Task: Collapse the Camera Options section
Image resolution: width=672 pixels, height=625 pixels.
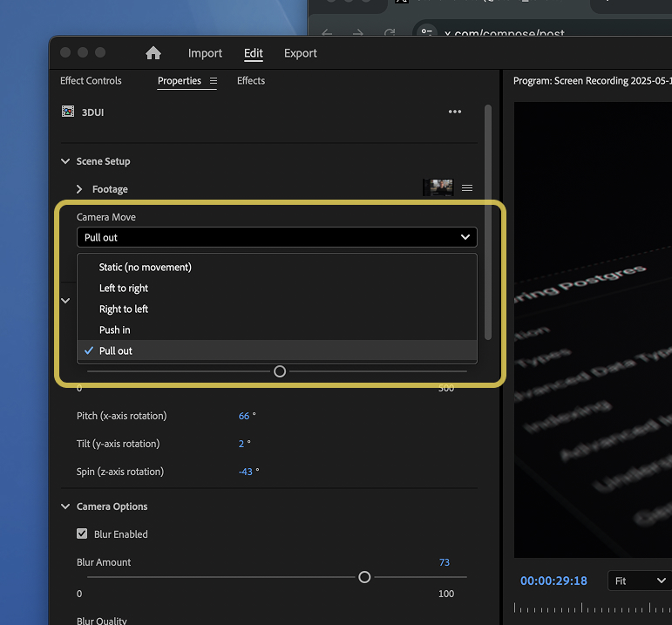Action: [x=65, y=506]
